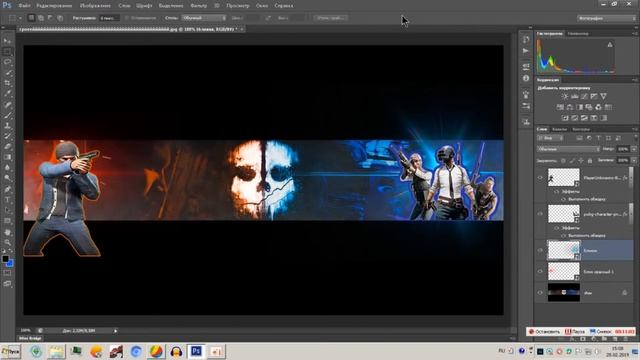Click the Stop recording button
Viewport: 640px width, 360px height.
tap(544, 331)
